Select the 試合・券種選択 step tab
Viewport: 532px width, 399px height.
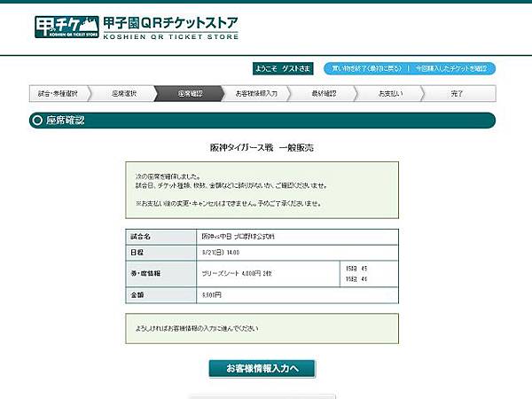pyautogui.click(x=58, y=94)
